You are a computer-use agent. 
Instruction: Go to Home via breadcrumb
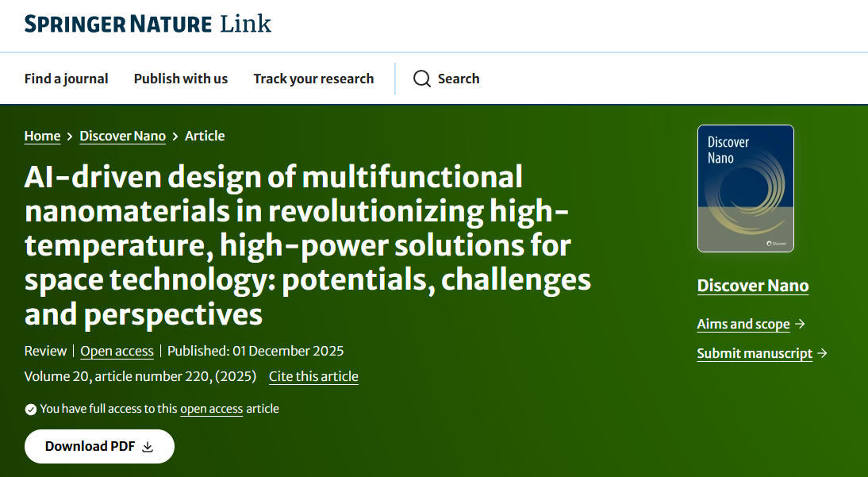[42, 137]
